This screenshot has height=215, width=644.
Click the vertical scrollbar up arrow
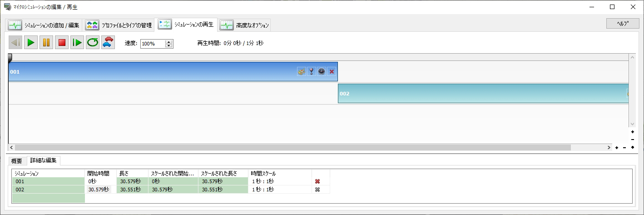[632, 57]
